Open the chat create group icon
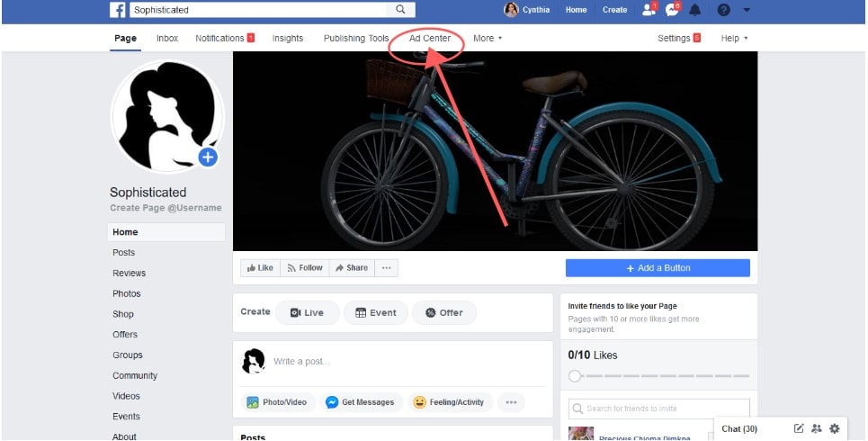Image resolution: width=868 pixels, height=441 pixels. [x=816, y=428]
